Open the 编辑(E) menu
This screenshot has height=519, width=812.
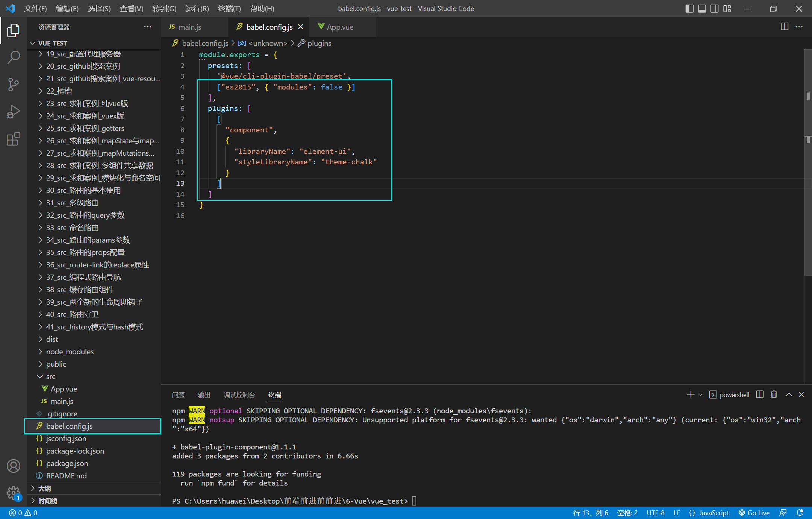[67, 8]
